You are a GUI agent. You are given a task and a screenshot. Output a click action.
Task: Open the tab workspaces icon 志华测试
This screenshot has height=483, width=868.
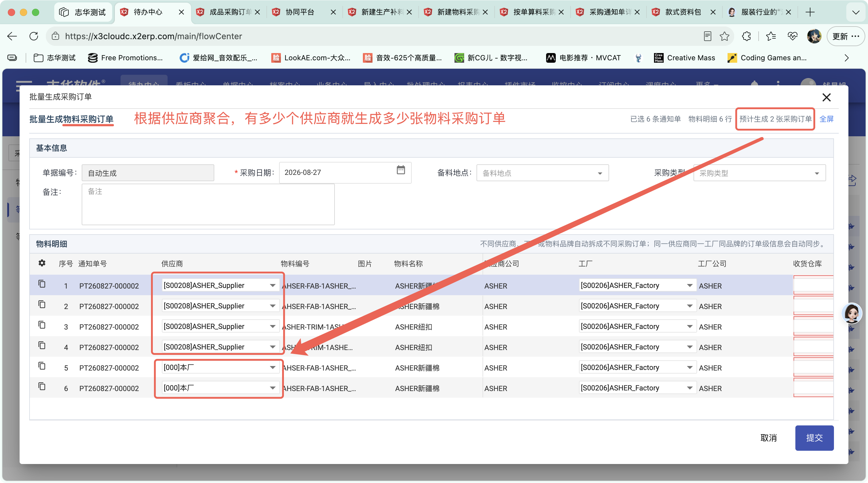(83, 12)
